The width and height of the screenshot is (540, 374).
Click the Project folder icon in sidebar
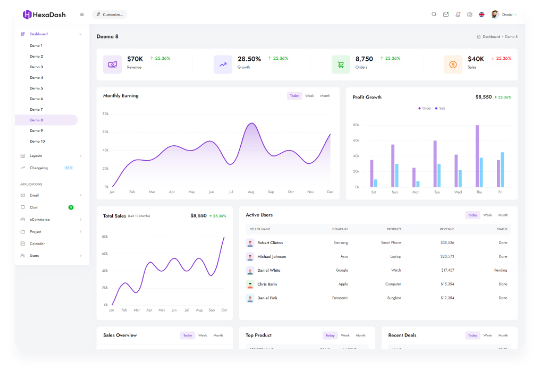pyautogui.click(x=23, y=231)
